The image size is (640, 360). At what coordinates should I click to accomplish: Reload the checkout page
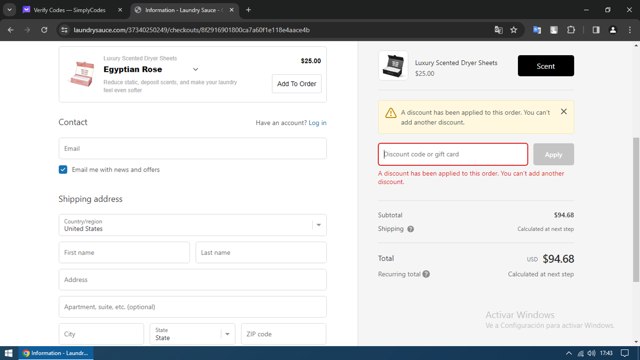tap(44, 30)
